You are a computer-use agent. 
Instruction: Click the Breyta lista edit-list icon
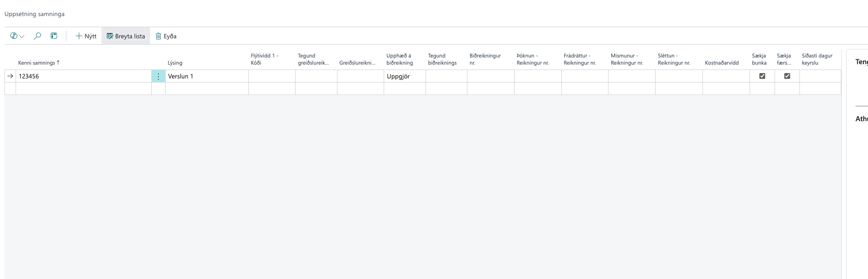coord(110,36)
